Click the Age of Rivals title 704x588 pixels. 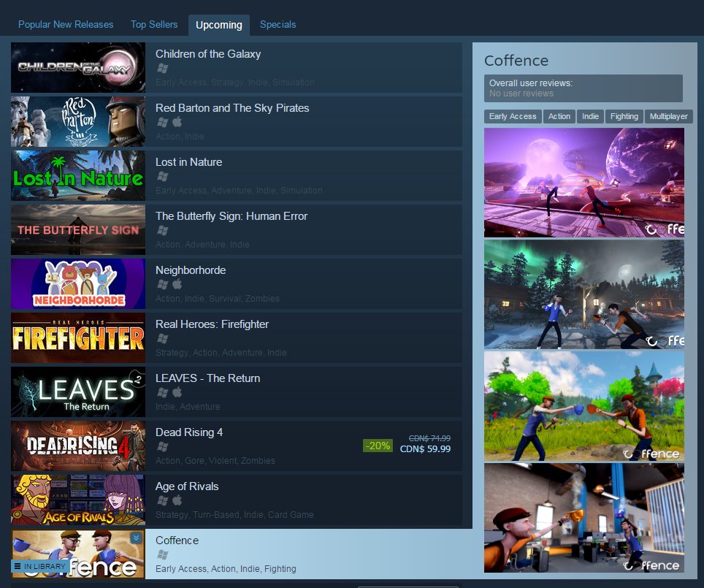coord(187,486)
